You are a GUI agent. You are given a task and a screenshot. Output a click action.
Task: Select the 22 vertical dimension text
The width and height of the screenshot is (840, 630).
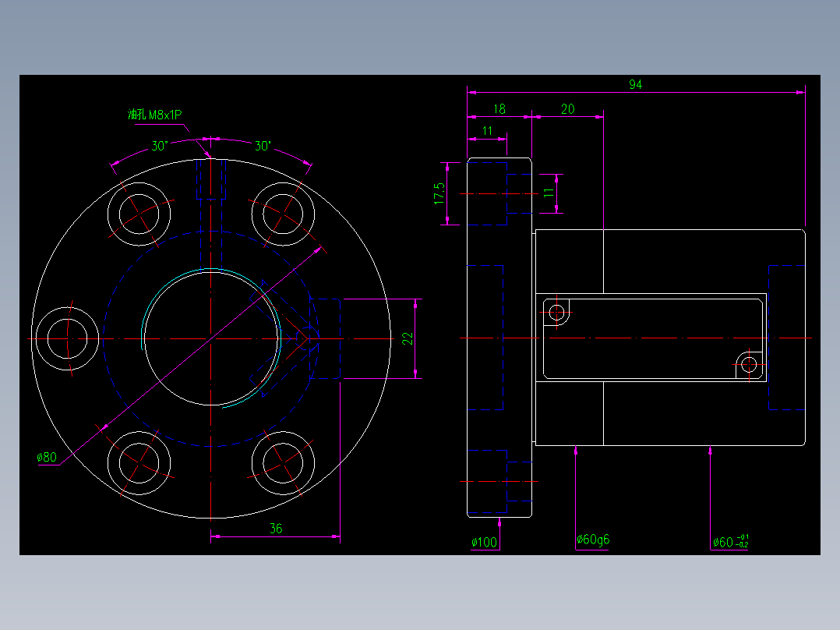pos(408,338)
